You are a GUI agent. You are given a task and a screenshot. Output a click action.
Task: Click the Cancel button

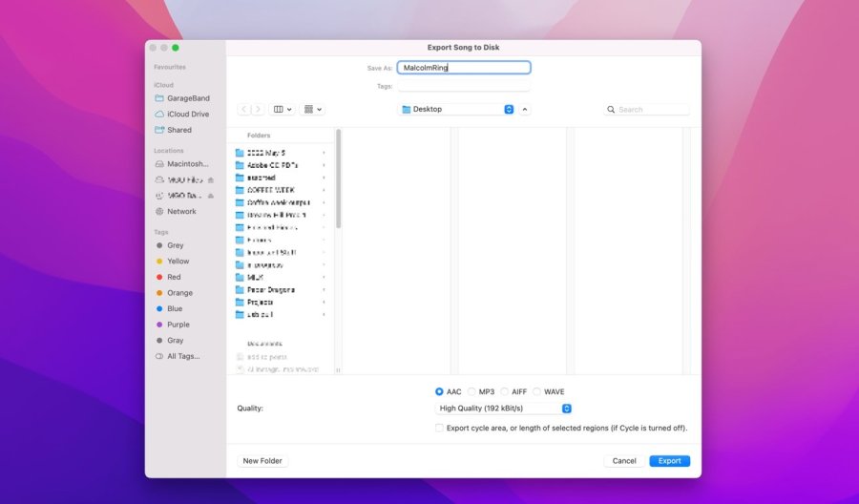(x=624, y=461)
